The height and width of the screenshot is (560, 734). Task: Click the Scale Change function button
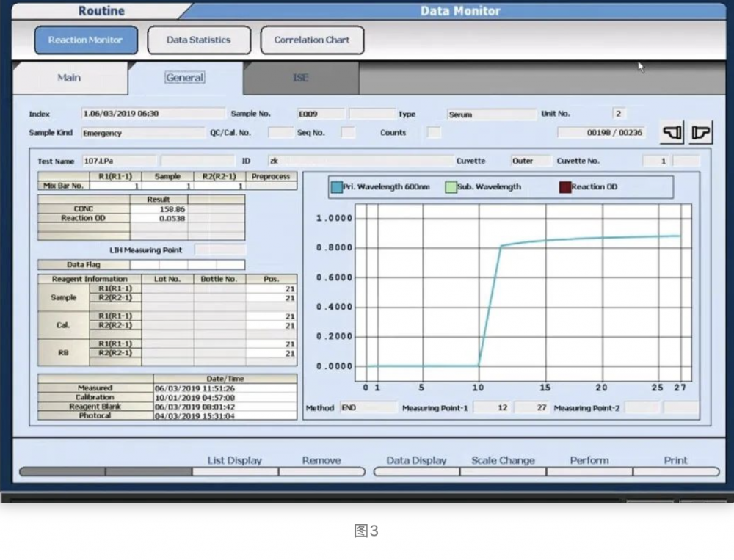(x=503, y=465)
